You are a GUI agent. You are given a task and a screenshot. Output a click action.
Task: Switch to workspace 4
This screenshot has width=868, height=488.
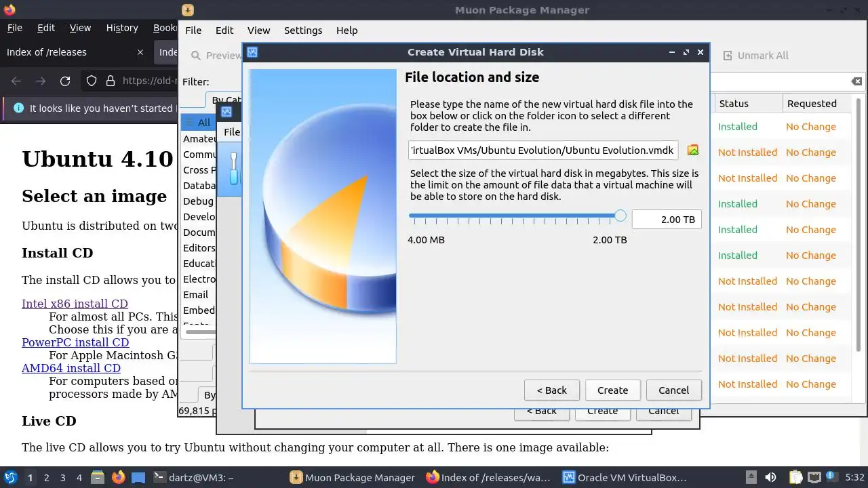tap(79, 478)
